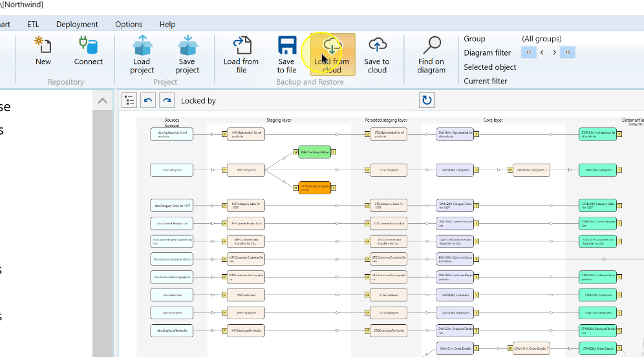Click the P badge on IMP.Categories
Image resolution: width=644 pixels, height=357 pixels.
(x=224, y=169)
